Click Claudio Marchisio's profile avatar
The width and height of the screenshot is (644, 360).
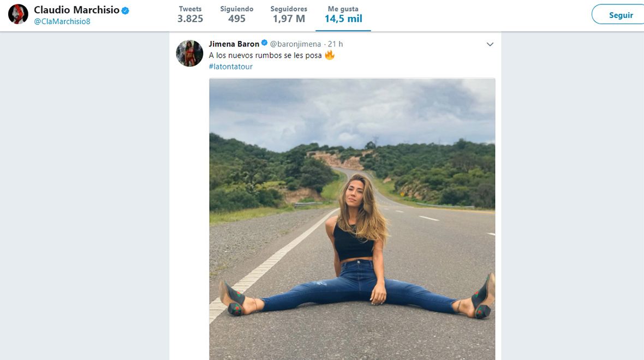(18, 14)
